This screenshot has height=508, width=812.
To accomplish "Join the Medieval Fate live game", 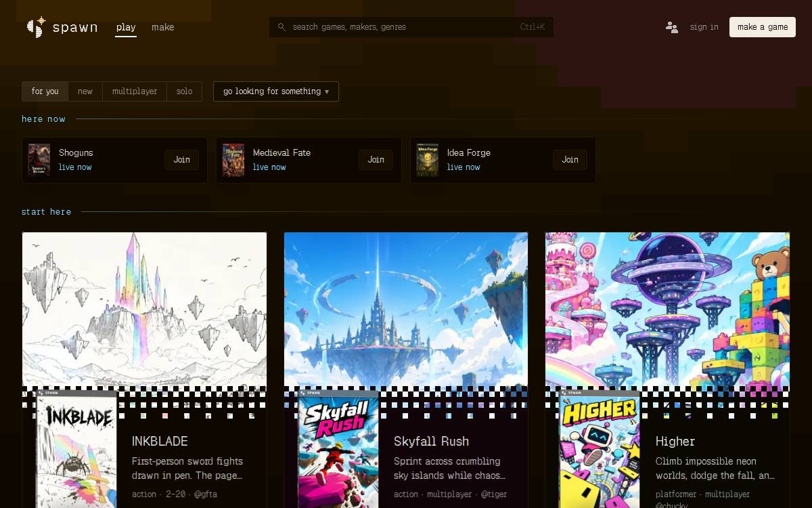I will point(376,160).
